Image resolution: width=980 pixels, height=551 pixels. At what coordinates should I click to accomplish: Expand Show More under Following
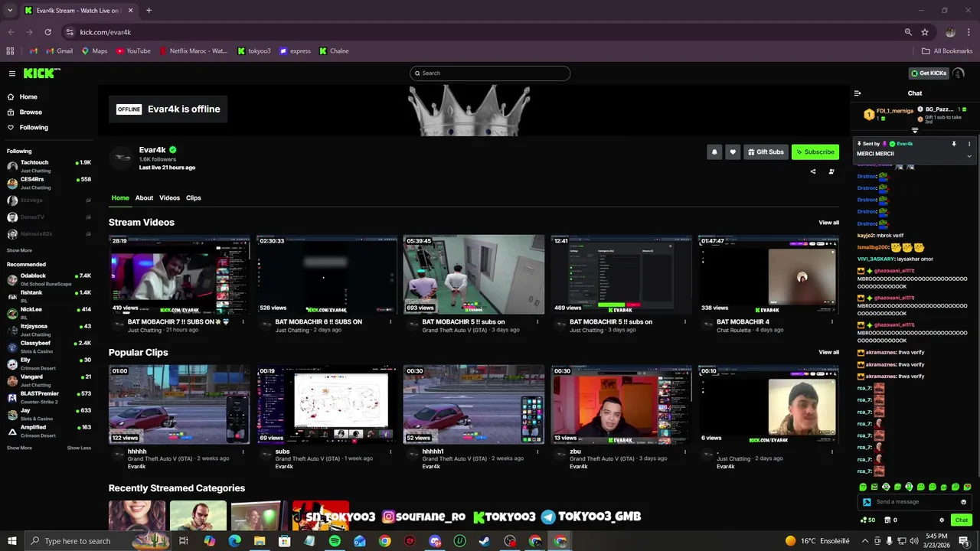point(19,250)
